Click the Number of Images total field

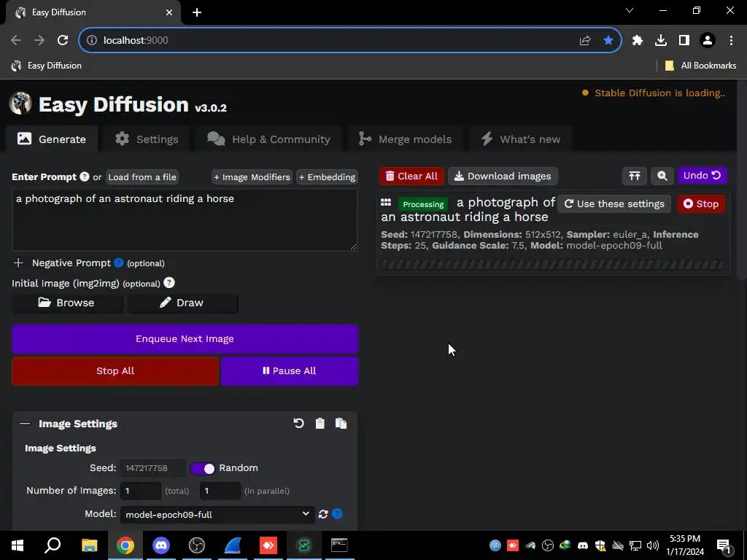pyautogui.click(x=141, y=491)
